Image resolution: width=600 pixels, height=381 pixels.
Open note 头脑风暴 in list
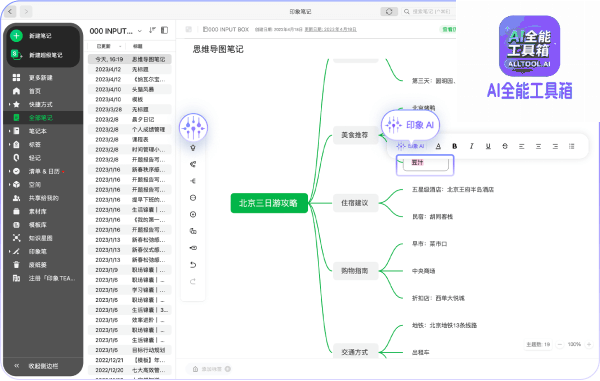pyautogui.click(x=130, y=89)
